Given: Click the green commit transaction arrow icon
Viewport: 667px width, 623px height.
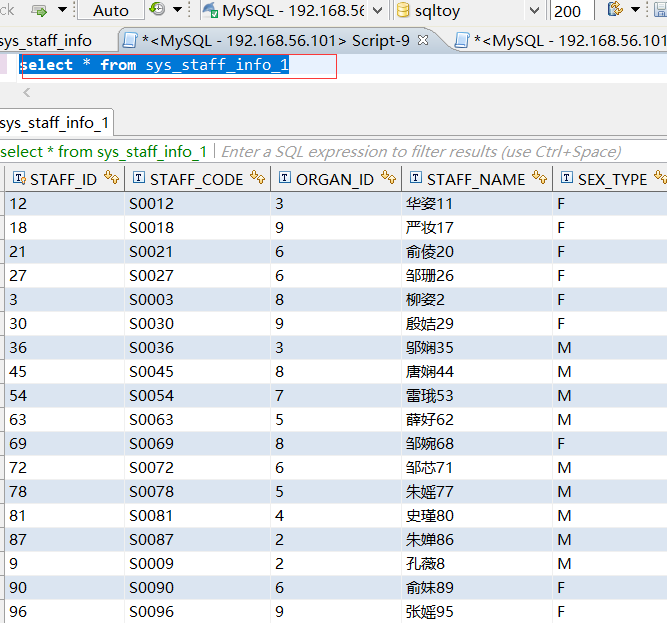Looking at the screenshot, I should (x=40, y=10).
